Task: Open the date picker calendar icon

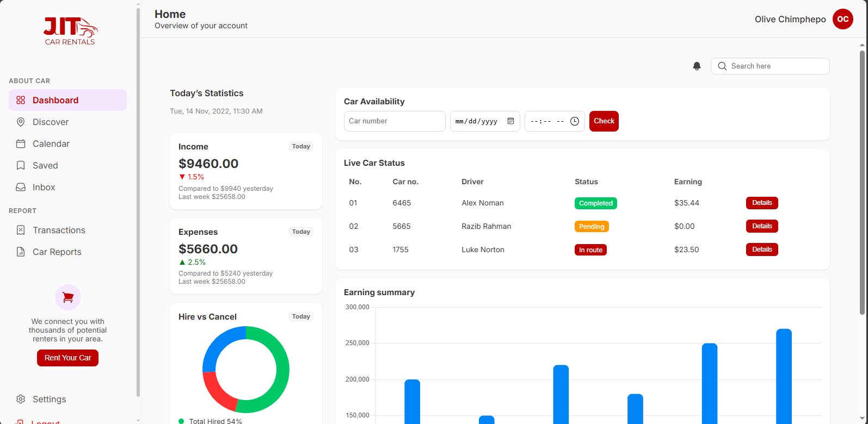Action: (510, 121)
